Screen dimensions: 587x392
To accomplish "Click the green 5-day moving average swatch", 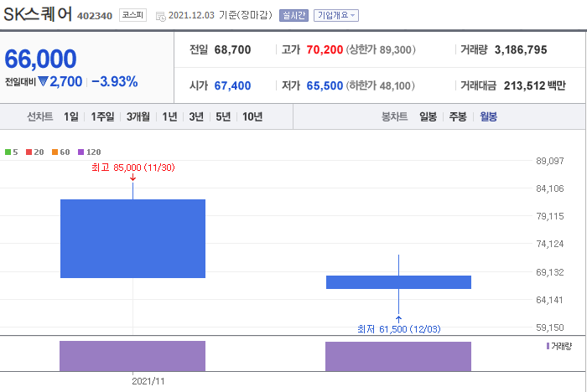I will 8,152.
